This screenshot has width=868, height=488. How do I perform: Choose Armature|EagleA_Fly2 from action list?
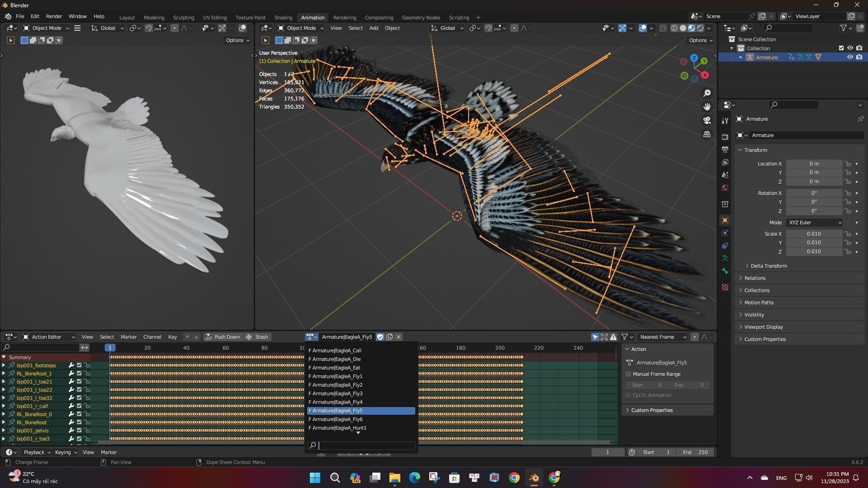(361, 385)
